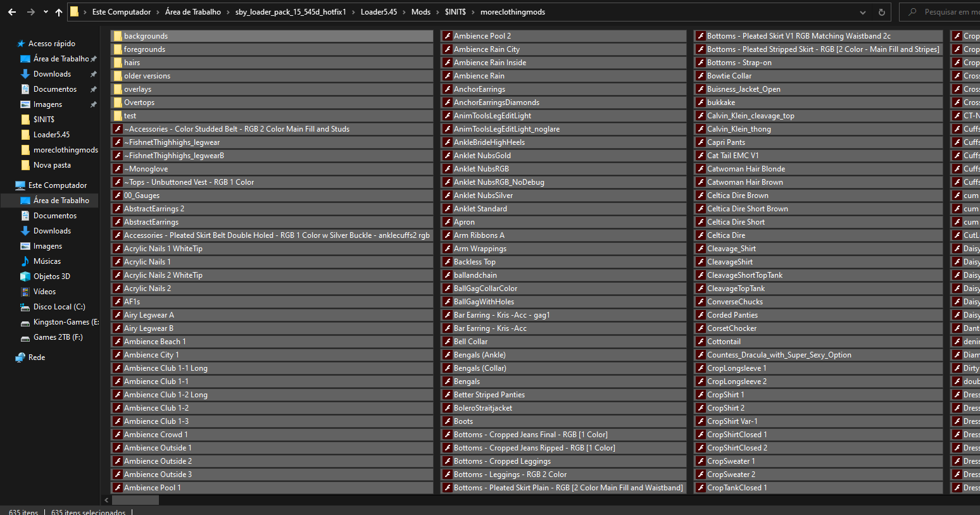The height and width of the screenshot is (515, 980).
Task: Click the folder icon next to hairs
Action: click(118, 63)
